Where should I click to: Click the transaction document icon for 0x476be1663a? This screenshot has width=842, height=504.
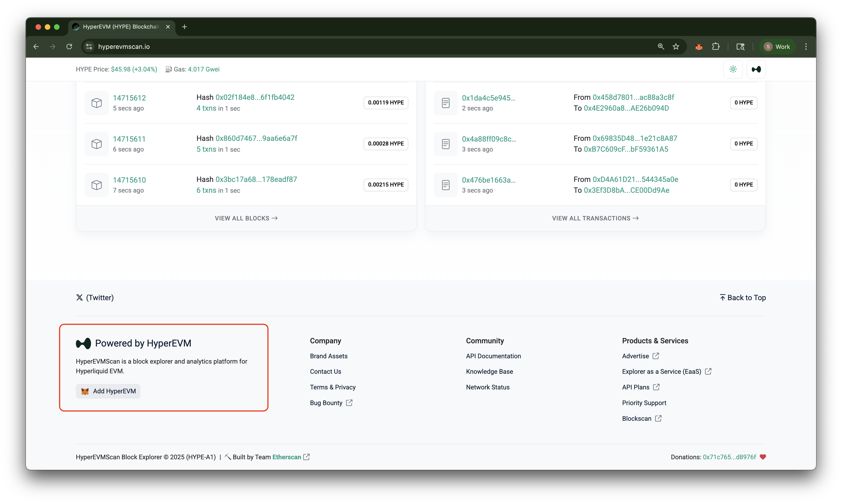445,185
